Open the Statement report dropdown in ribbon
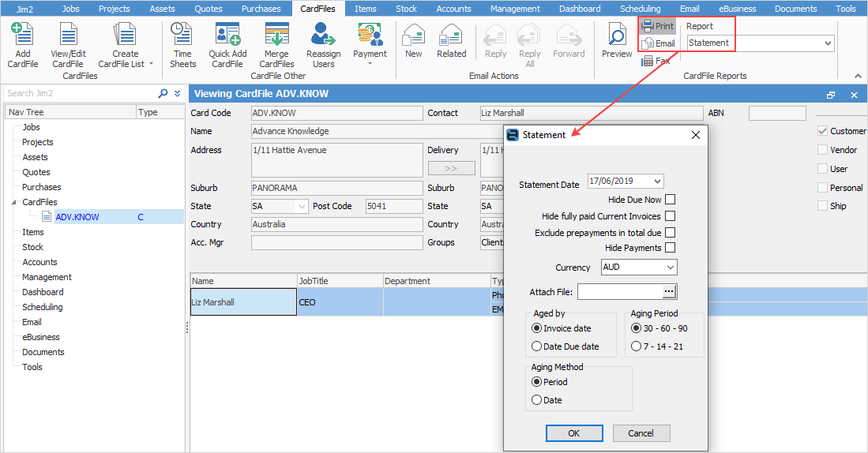868x453 pixels. coord(828,43)
